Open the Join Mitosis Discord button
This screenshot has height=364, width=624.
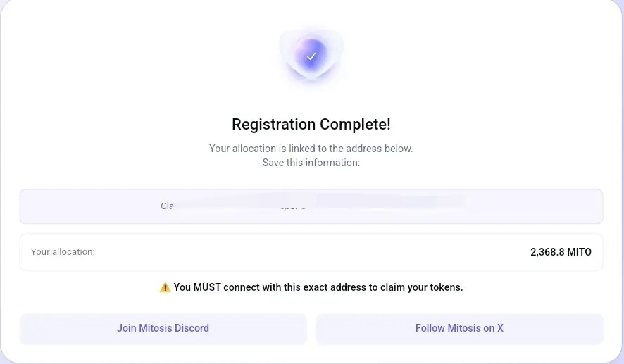tap(163, 329)
